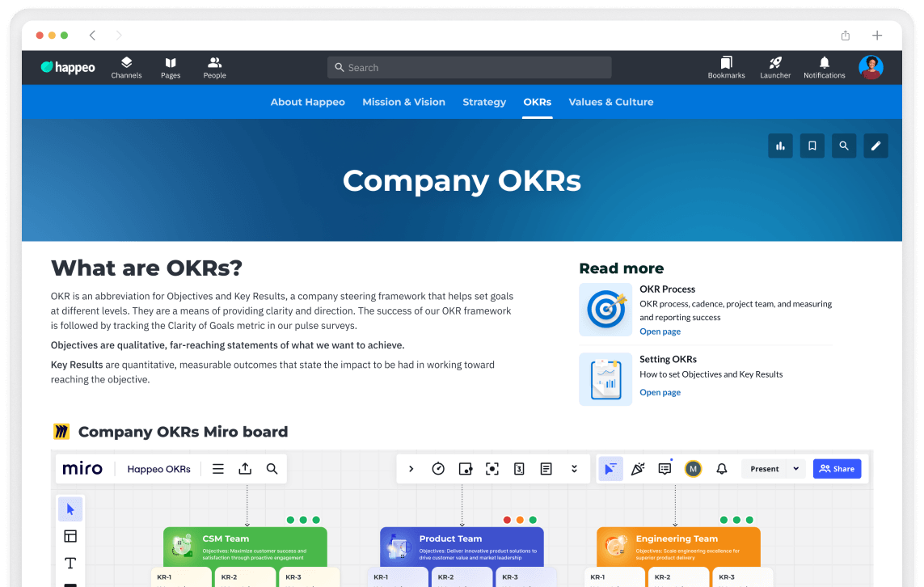Export the Miro board using upload icon
This screenshot has width=924, height=587.
[245, 469]
